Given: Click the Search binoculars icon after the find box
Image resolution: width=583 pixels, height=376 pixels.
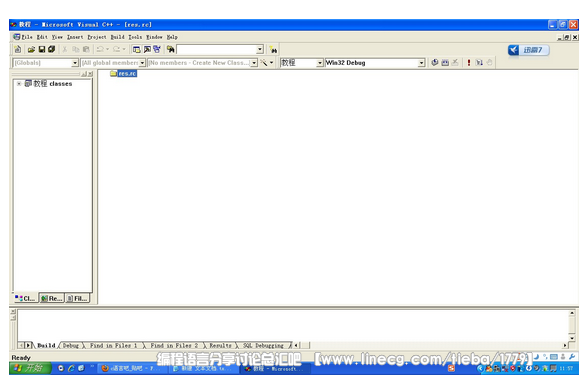Looking at the screenshot, I should pyautogui.click(x=274, y=49).
